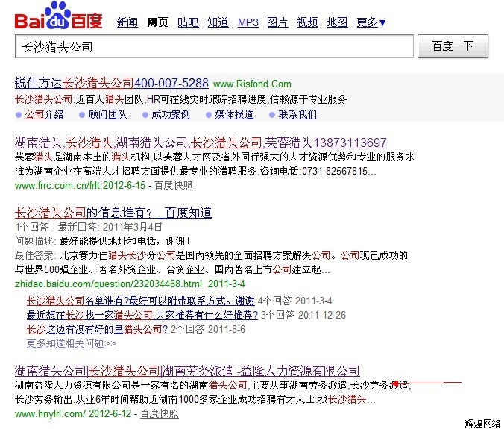Image resolution: width=504 pixels, height=429 pixels.
Task: Go to the 知道 tab
Action: coord(218,22)
